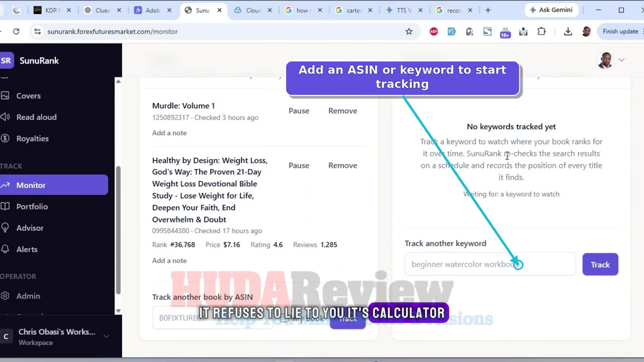Close the Sunu browser tab
The height and width of the screenshot is (362, 644).
point(219,10)
